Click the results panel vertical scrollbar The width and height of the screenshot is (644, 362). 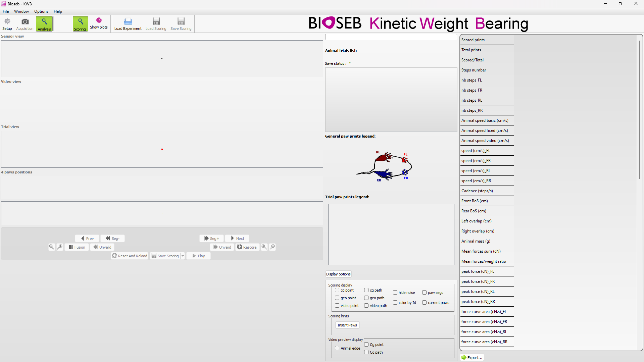coord(640,111)
